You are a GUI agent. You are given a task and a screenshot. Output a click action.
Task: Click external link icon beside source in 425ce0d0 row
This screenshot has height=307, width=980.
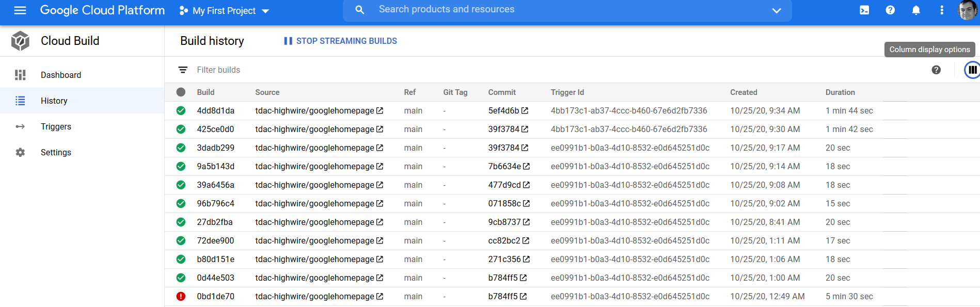pyautogui.click(x=380, y=129)
